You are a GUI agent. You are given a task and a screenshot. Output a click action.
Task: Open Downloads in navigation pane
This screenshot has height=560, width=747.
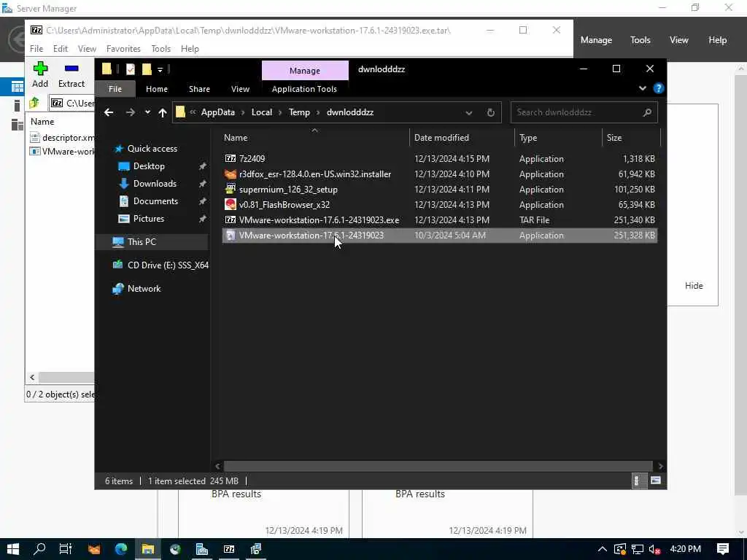155,184
